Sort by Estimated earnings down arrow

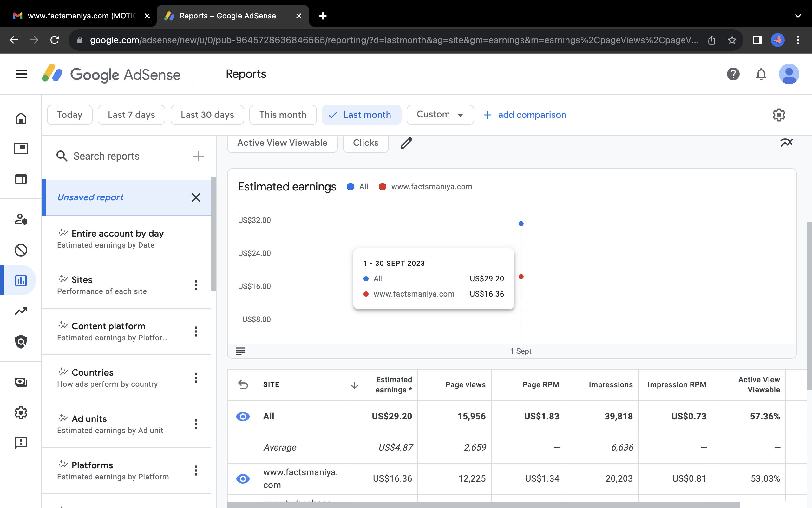[x=354, y=385]
